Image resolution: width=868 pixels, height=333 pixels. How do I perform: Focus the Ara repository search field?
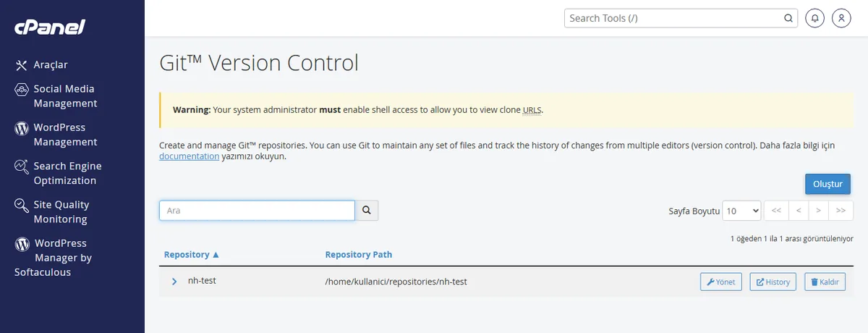point(257,210)
